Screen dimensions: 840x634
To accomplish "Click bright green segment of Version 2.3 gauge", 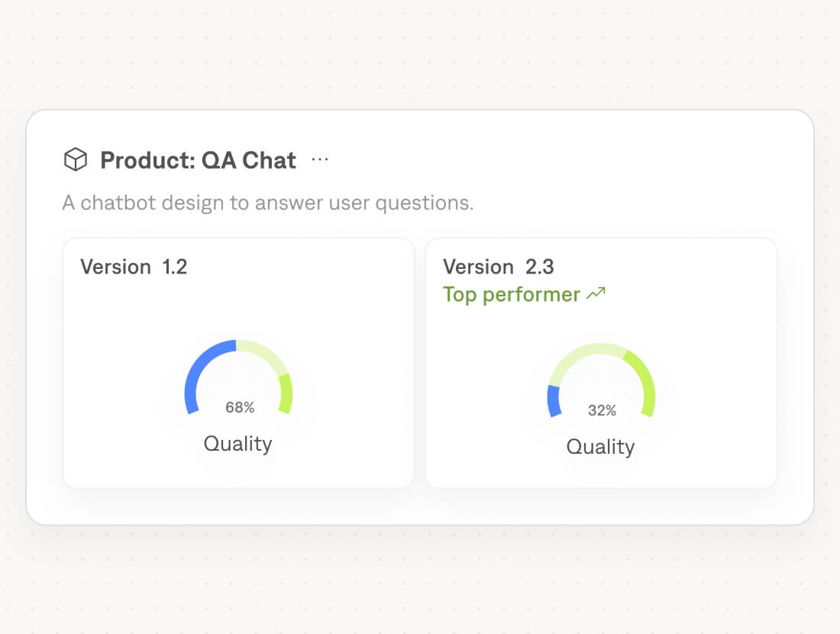I will [644, 378].
